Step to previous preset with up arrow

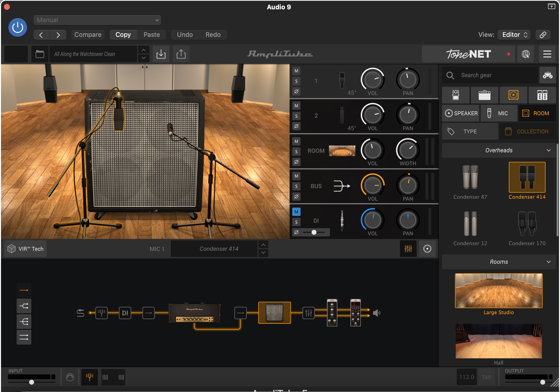(x=144, y=50)
